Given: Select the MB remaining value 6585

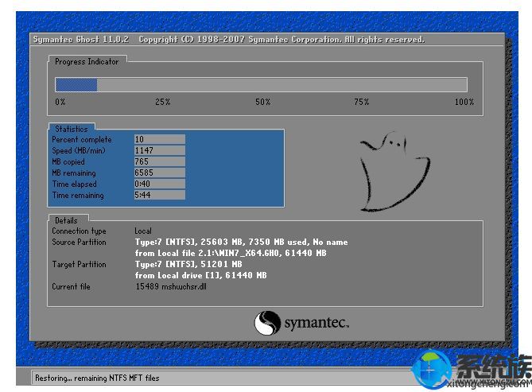Looking at the screenshot, I should 160,173.
